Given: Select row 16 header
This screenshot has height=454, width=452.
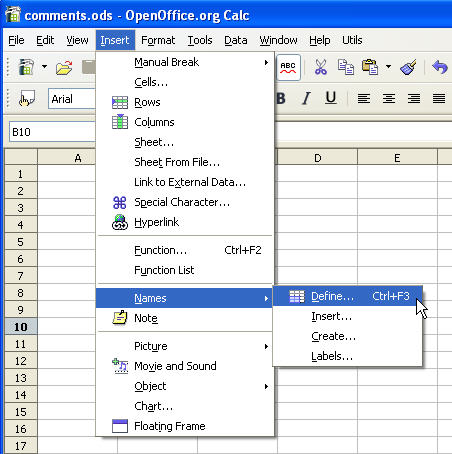Looking at the screenshot, I should coord(21,429).
